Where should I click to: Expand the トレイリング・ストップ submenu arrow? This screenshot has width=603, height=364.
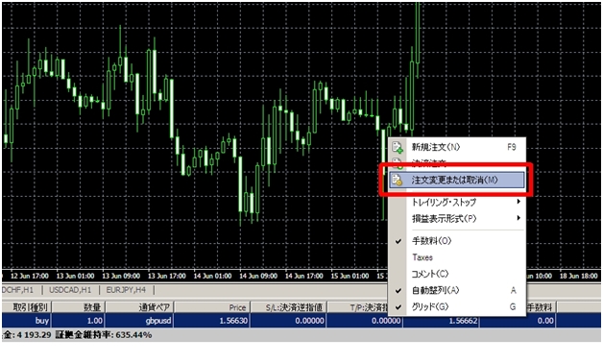519,202
